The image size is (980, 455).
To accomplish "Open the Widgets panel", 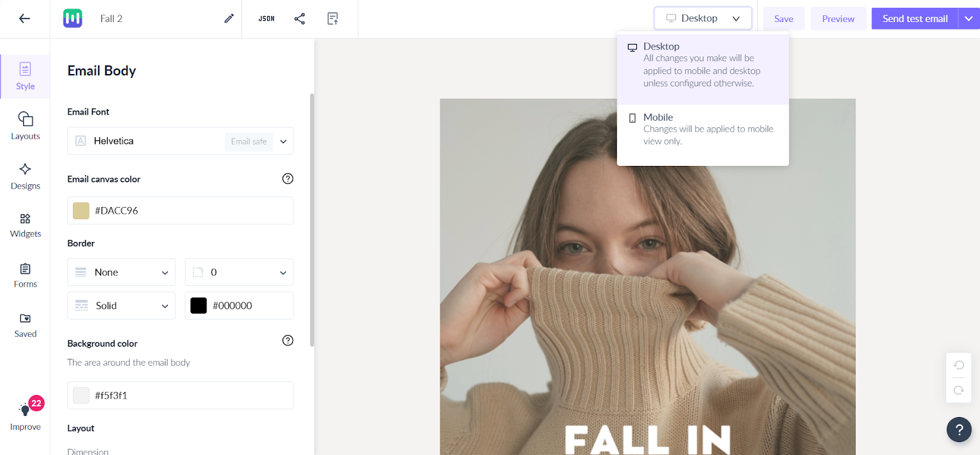I will pos(25,225).
